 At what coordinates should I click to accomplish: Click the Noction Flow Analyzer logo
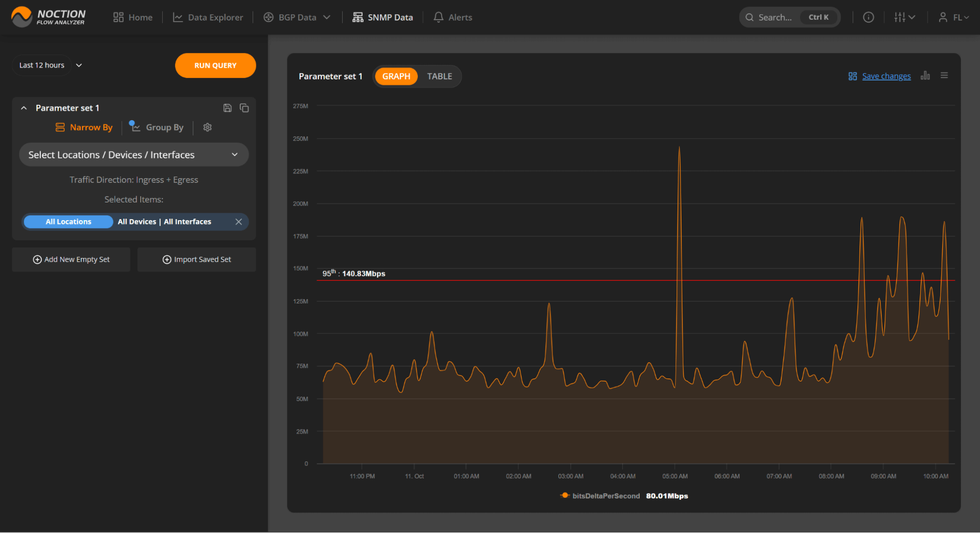(48, 17)
